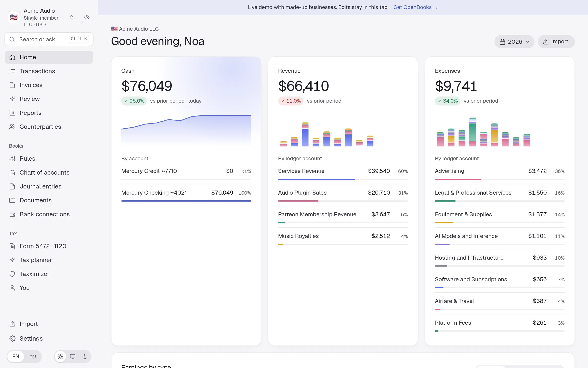Click in Search or ask field
This screenshot has width=588, height=368.
tap(49, 39)
